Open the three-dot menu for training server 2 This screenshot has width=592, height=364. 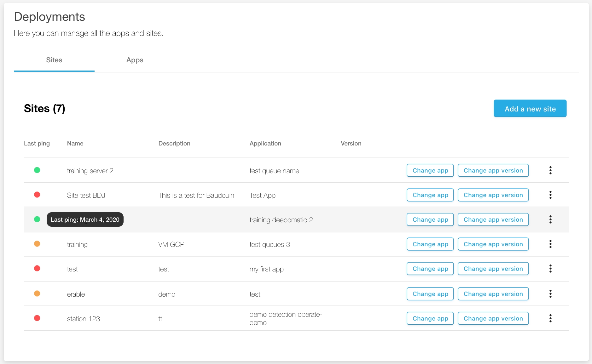(x=550, y=170)
